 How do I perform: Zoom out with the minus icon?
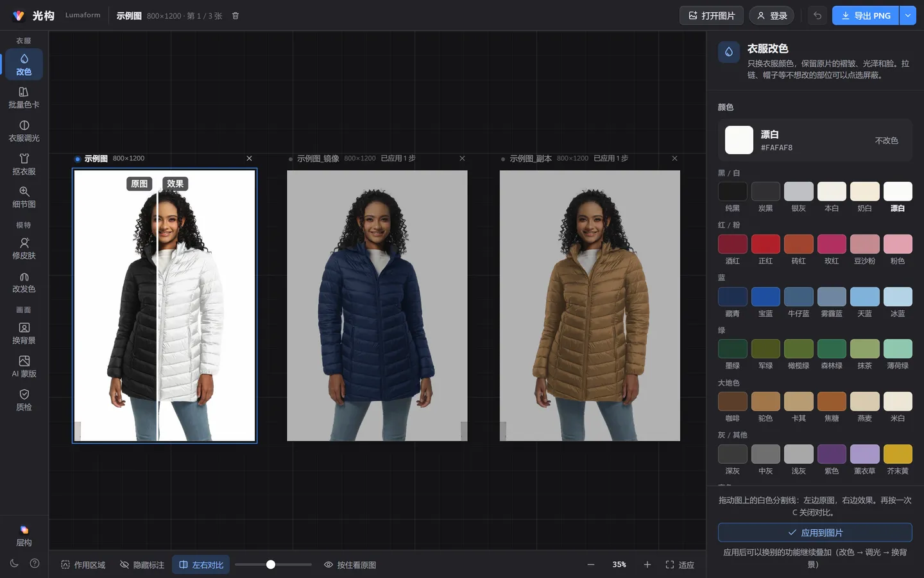tap(591, 565)
